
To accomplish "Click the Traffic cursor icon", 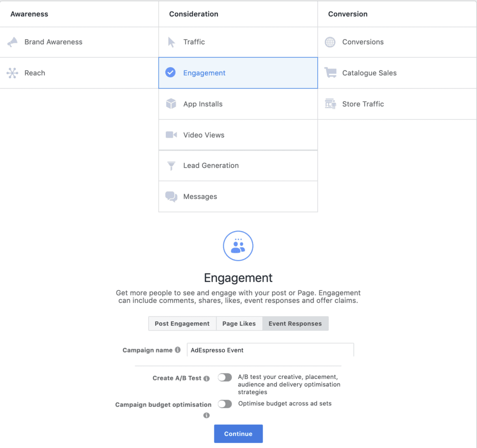I will pyautogui.click(x=171, y=42).
